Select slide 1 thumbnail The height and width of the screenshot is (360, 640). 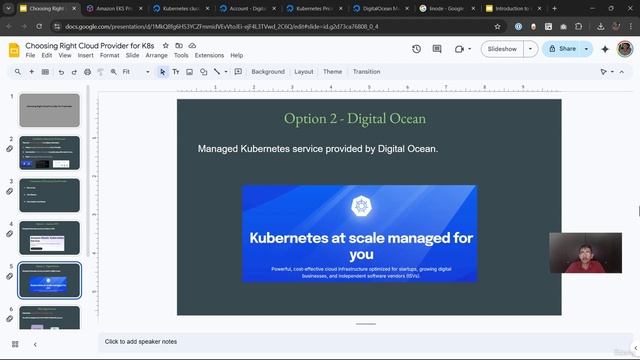tap(49, 110)
